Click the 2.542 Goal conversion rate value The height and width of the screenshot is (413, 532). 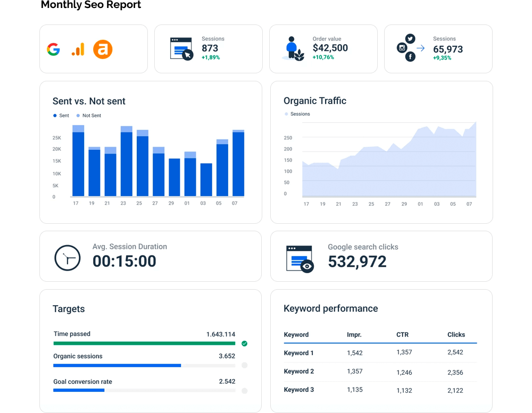(227, 382)
